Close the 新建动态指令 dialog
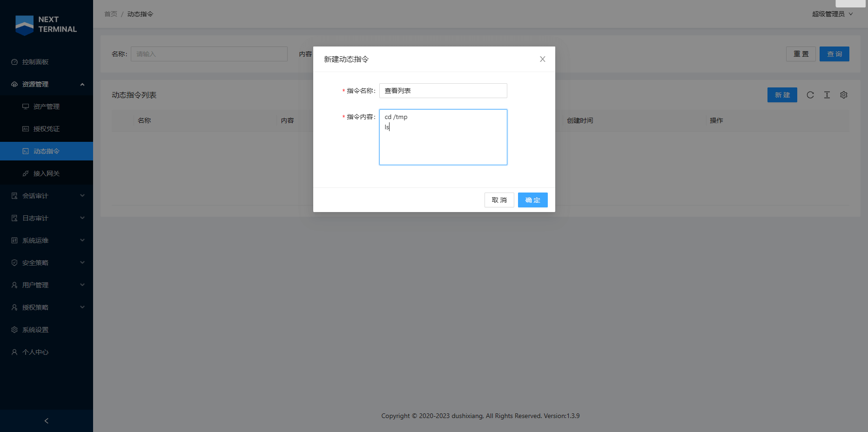The height and width of the screenshot is (432, 868). 542,59
